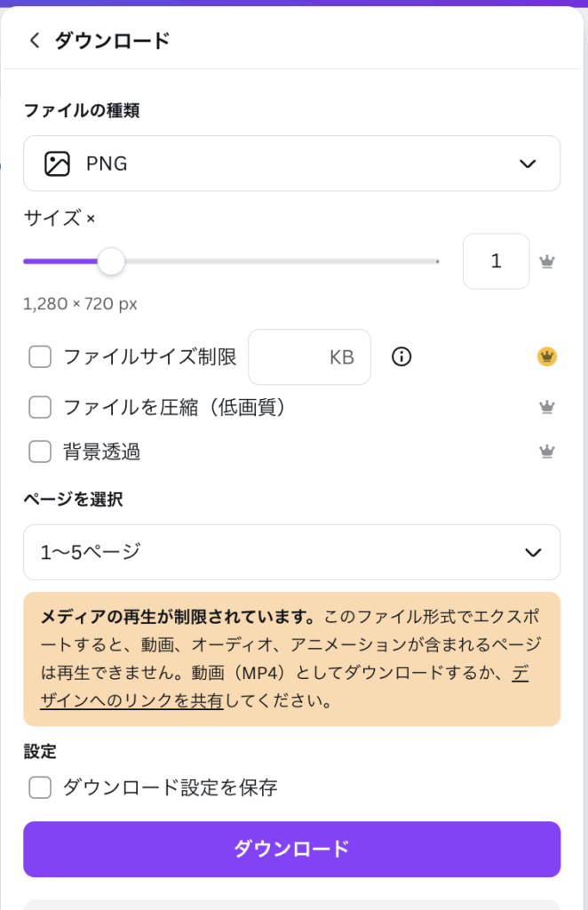Viewport: 588px width, 910px height.
Task: Check the ファイルを圧縮（低画質） option
Action: coord(40,407)
